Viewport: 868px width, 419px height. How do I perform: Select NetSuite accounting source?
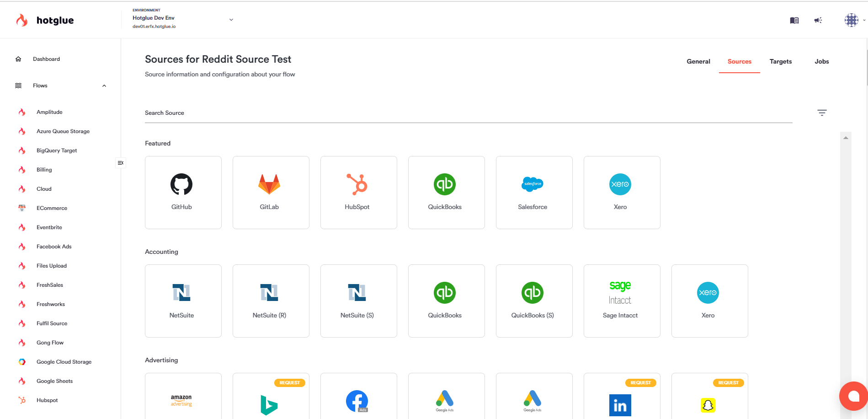click(183, 301)
